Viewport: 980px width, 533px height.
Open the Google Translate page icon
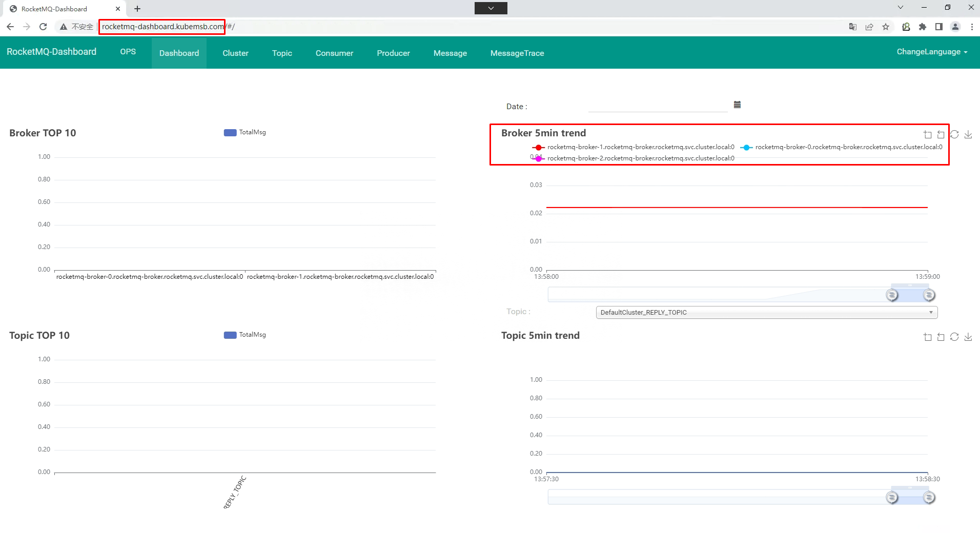pos(853,27)
